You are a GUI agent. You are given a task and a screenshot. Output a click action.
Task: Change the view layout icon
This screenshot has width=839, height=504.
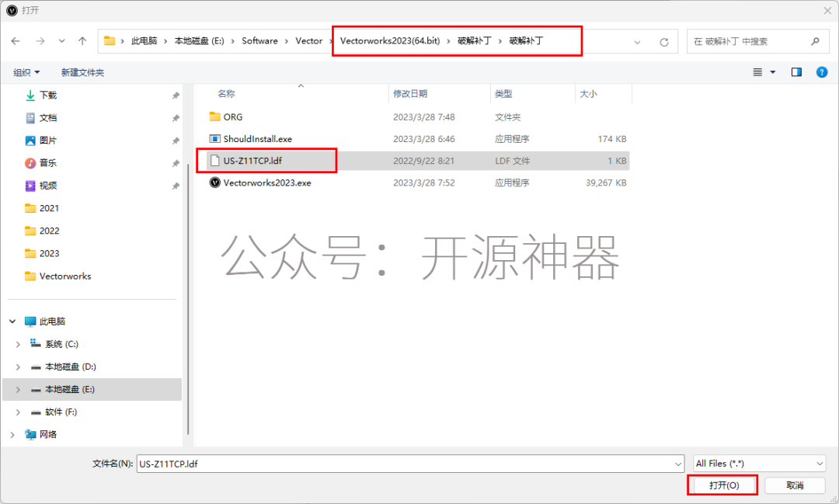tap(757, 72)
